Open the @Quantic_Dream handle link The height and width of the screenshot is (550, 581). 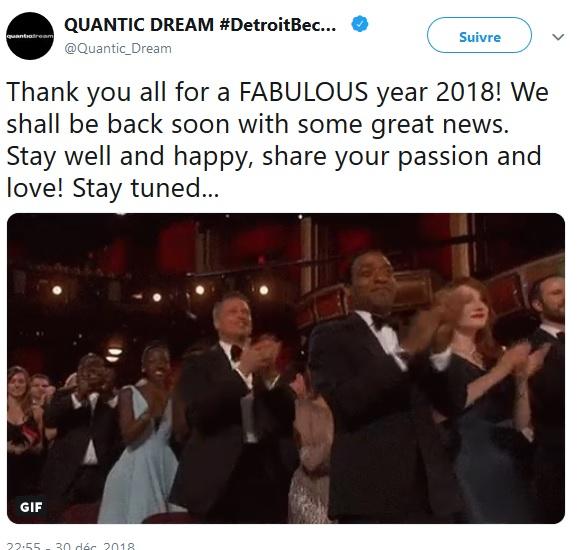click(x=118, y=49)
